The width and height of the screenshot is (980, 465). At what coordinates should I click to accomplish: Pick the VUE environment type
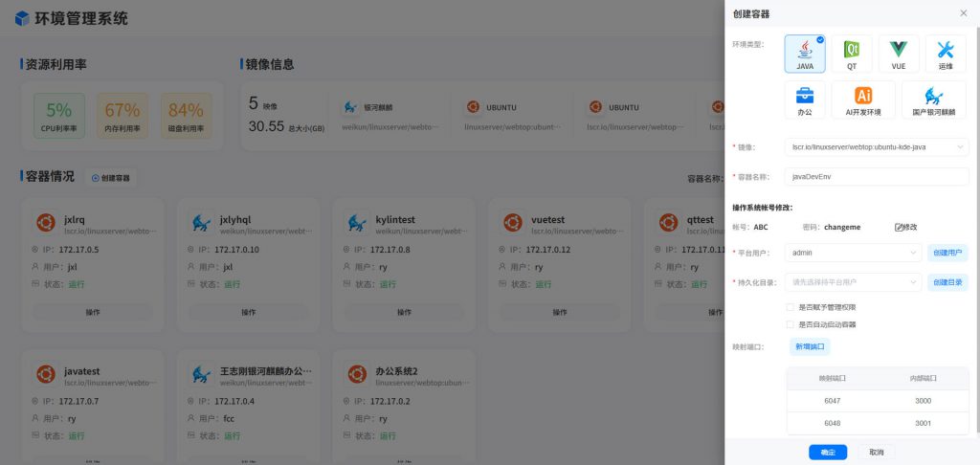click(x=898, y=55)
